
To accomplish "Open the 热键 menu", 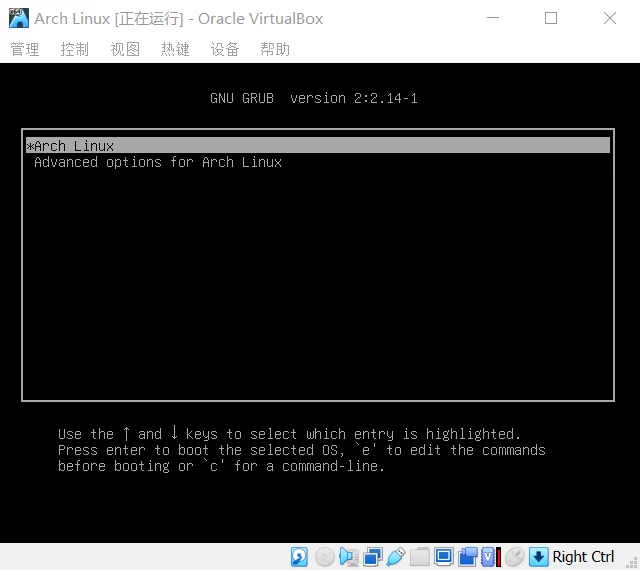I will pyautogui.click(x=175, y=49).
